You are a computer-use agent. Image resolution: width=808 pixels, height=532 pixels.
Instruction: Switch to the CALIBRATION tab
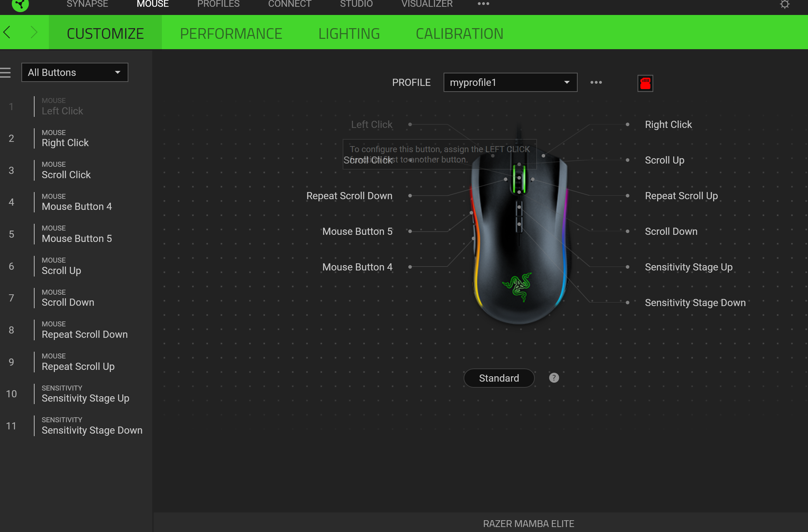[459, 33]
